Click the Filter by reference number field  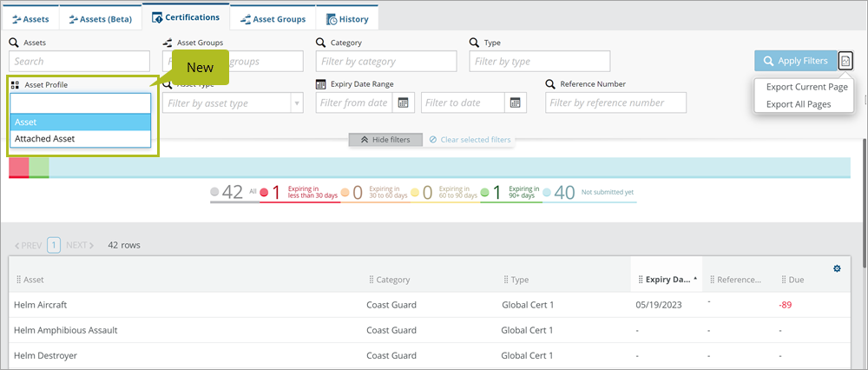[615, 102]
